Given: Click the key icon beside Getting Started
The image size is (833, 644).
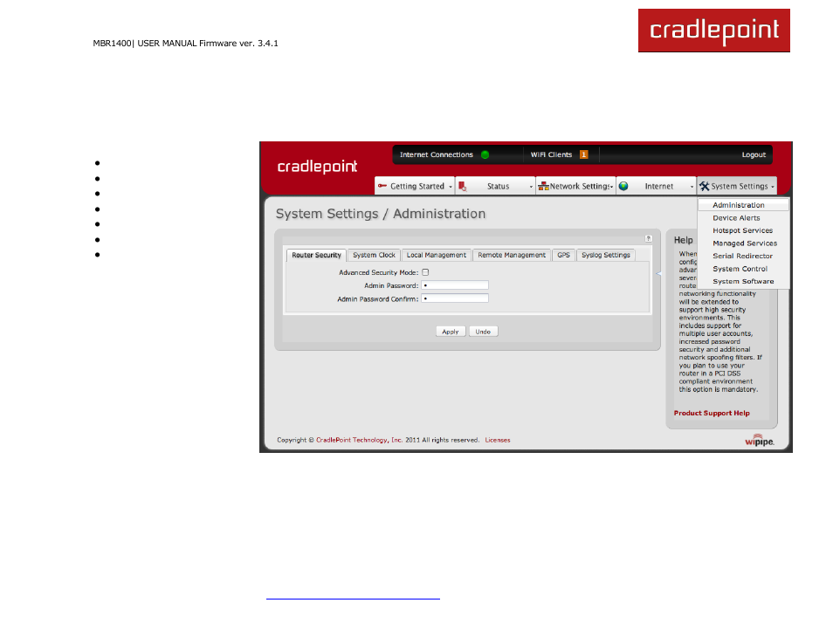Looking at the screenshot, I should (x=382, y=186).
